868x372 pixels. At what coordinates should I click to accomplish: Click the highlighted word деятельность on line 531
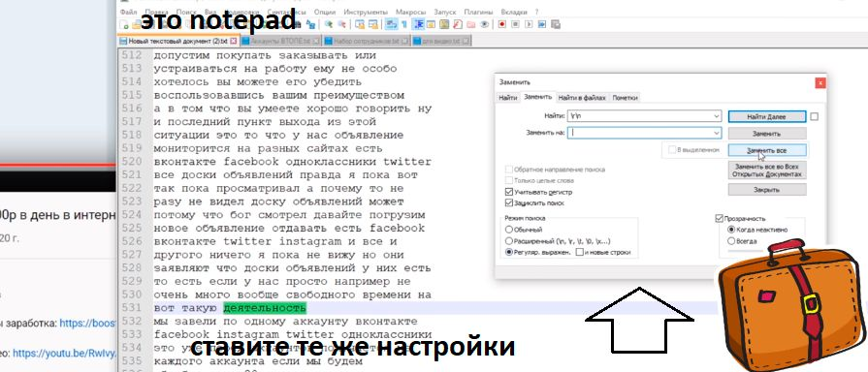(x=265, y=308)
